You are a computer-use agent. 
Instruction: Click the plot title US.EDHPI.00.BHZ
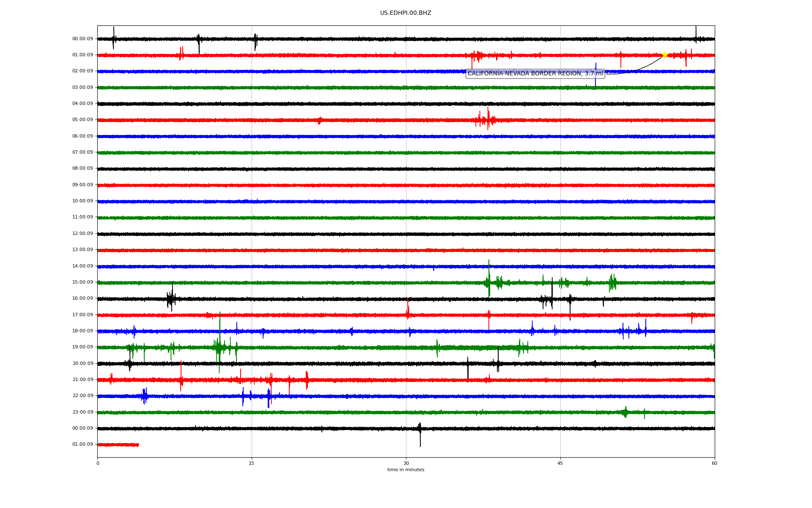pos(406,13)
